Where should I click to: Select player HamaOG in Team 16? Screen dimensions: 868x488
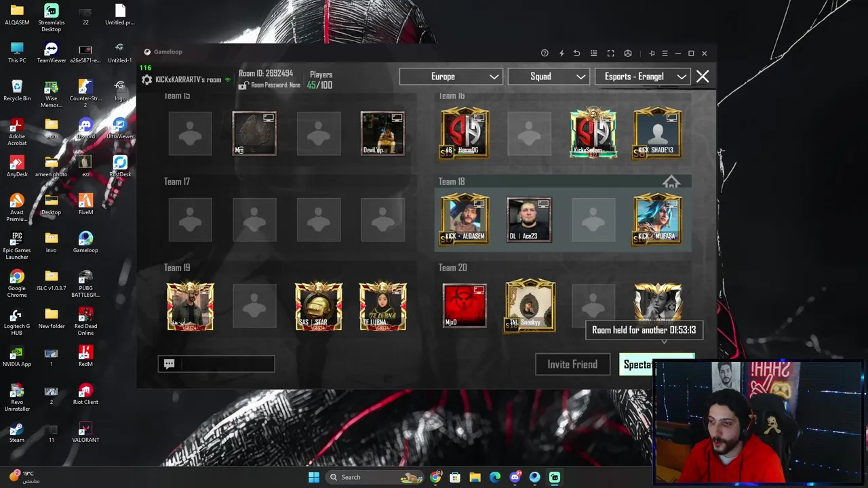[x=465, y=134]
